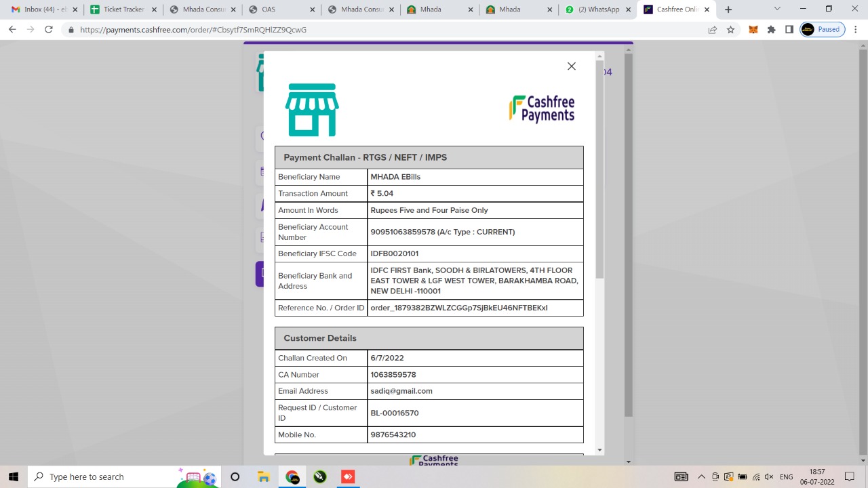
Task: Open the MetaMask fox extension
Action: click(753, 30)
